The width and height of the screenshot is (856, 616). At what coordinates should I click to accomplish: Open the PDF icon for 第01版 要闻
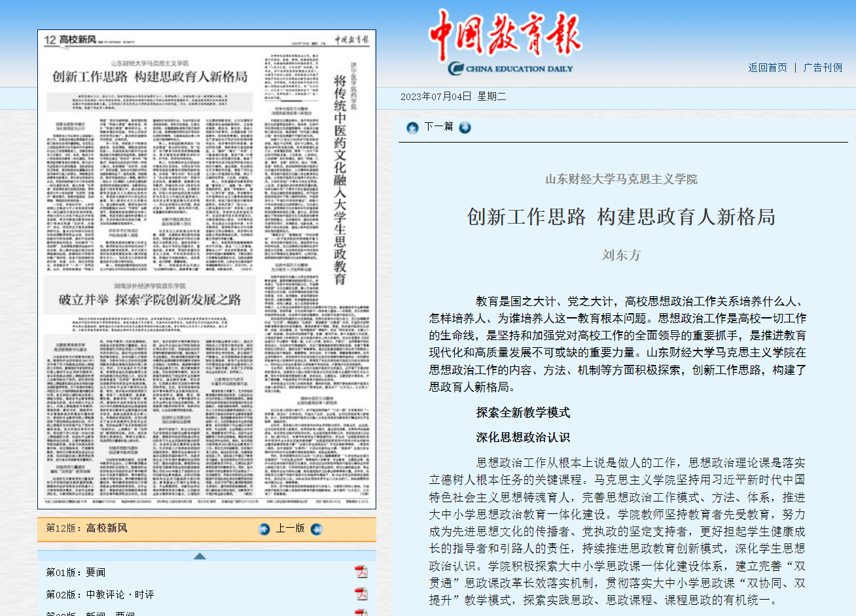coord(361,572)
